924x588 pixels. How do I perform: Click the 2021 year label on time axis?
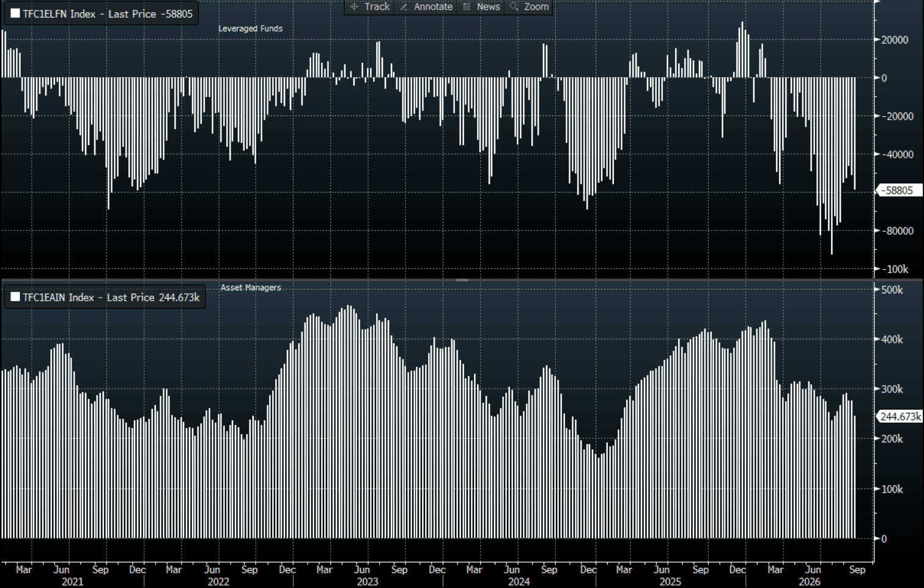[72, 582]
